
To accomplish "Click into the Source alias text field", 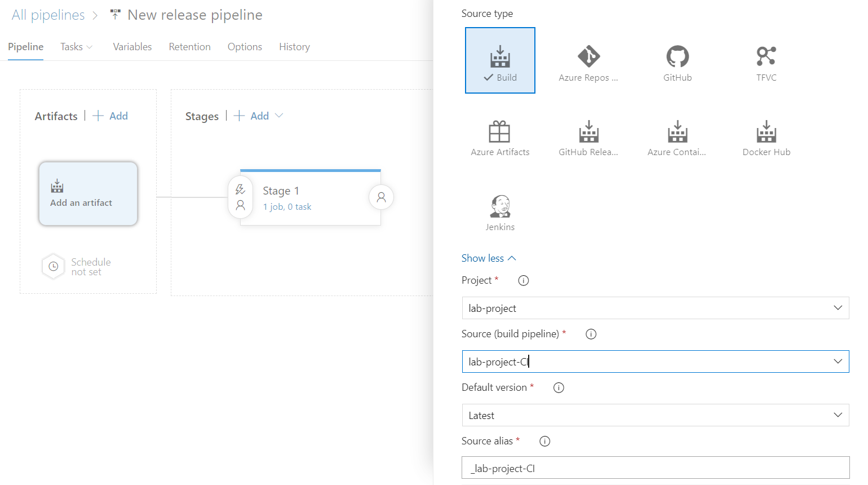I will [655, 468].
